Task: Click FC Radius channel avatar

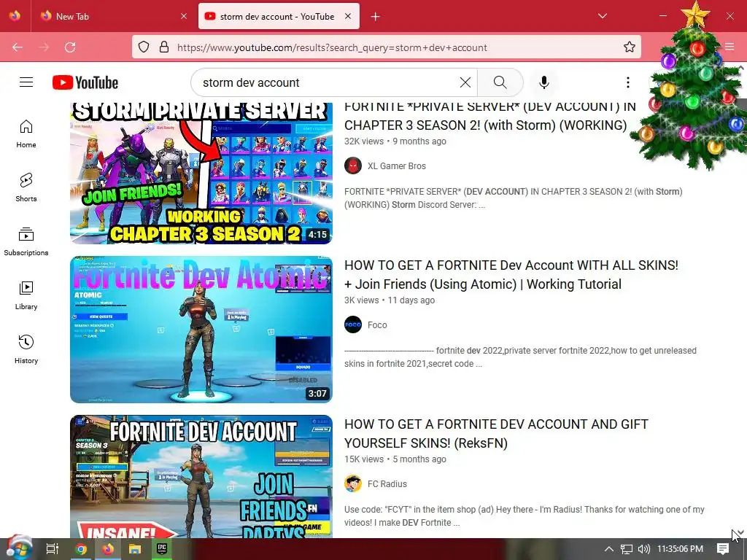Action: (x=353, y=484)
